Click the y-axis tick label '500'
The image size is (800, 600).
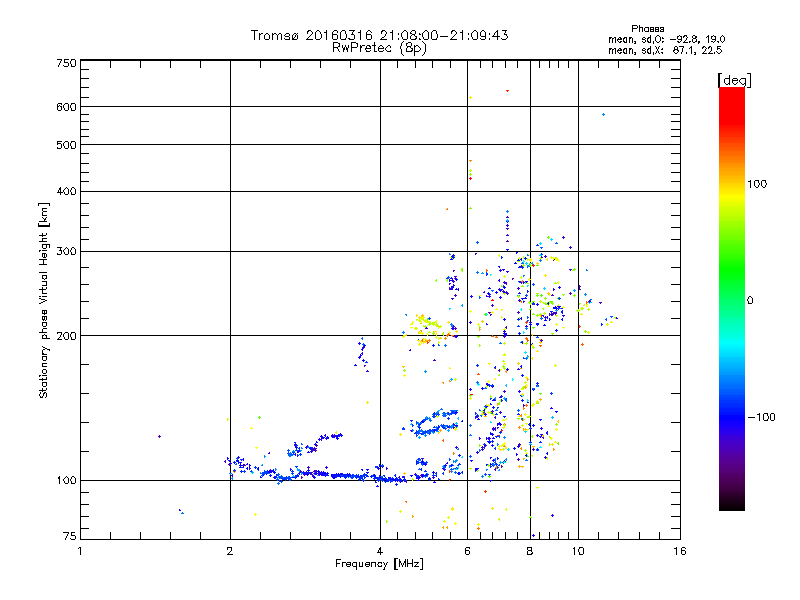click(66, 145)
